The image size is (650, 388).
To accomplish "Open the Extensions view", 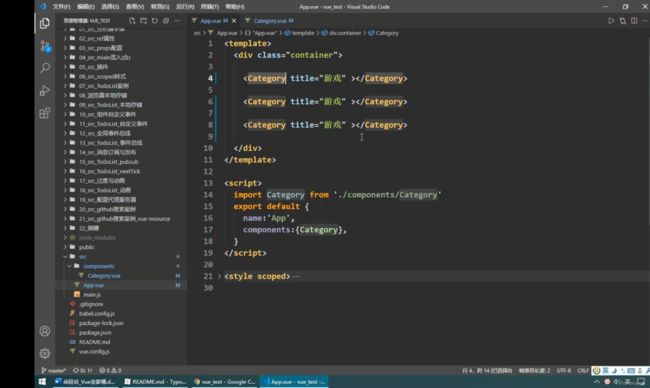I will pos(45,113).
